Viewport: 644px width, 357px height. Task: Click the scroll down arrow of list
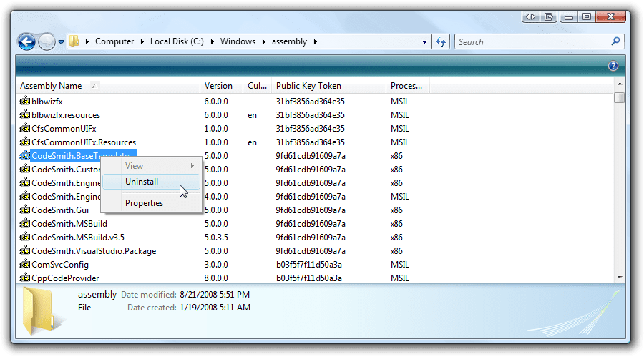pyautogui.click(x=620, y=278)
